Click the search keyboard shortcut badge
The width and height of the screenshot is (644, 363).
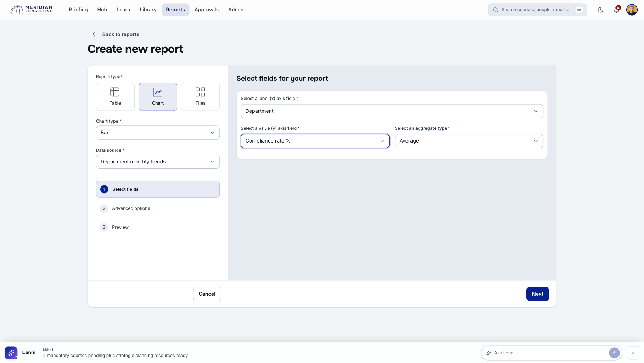[579, 10]
